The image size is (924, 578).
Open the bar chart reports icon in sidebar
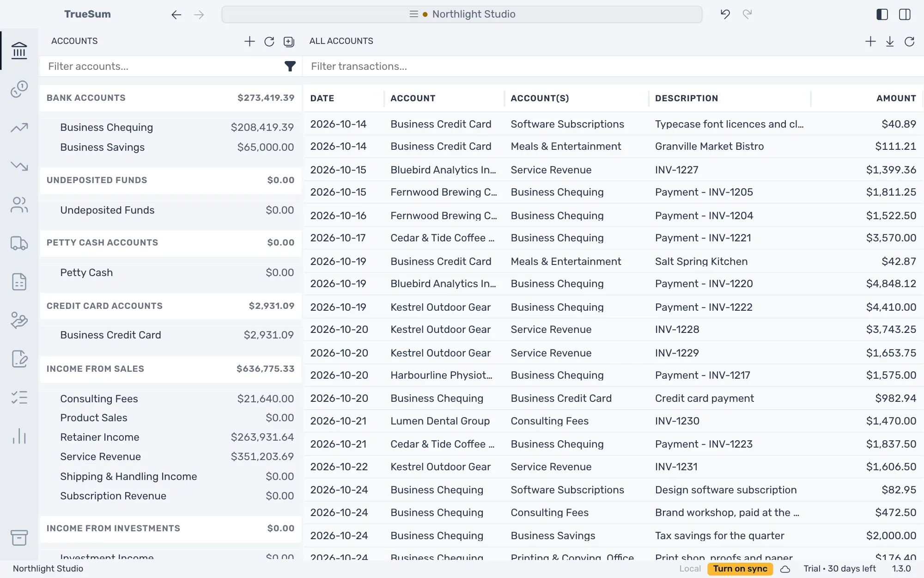pyautogui.click(x=19, y=436)
